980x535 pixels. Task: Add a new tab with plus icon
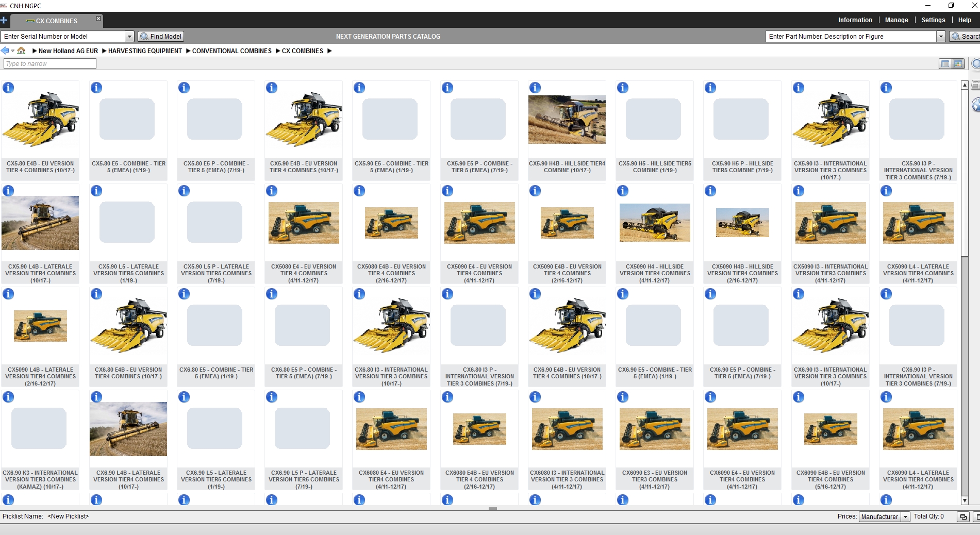4,21
